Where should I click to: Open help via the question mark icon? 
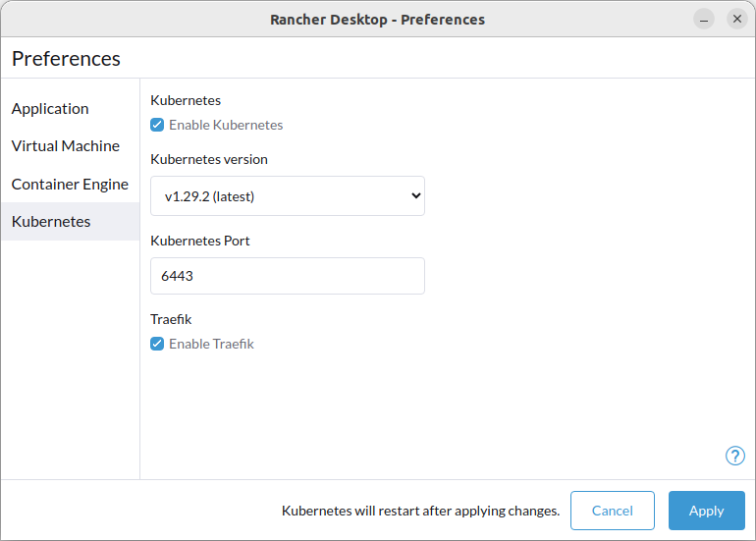(734, 456)
